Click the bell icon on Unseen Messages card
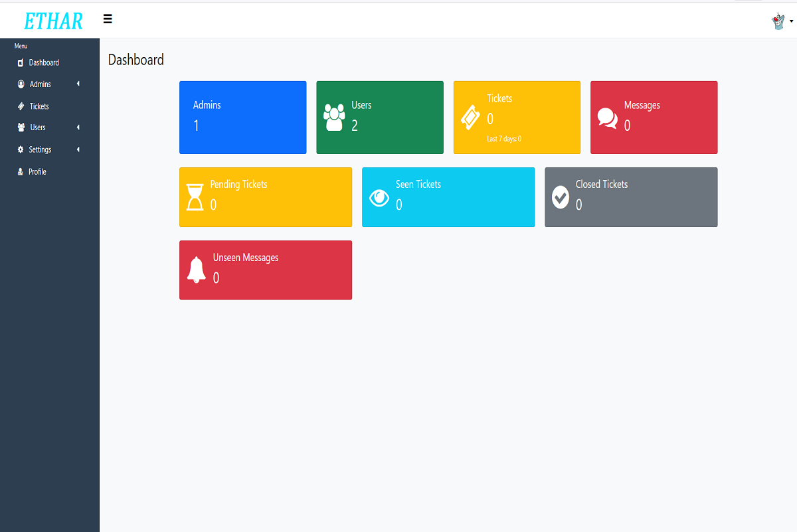The width and height of the screenshot is (797, 532). 197,270
